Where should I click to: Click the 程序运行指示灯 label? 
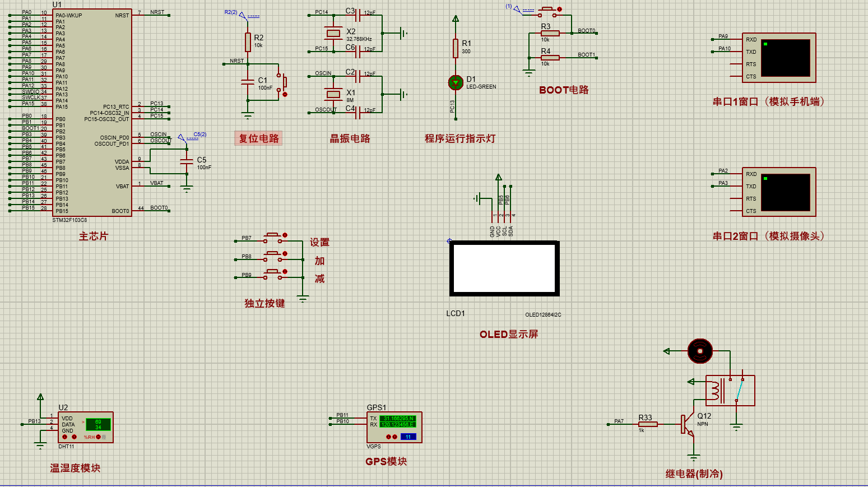460,138
